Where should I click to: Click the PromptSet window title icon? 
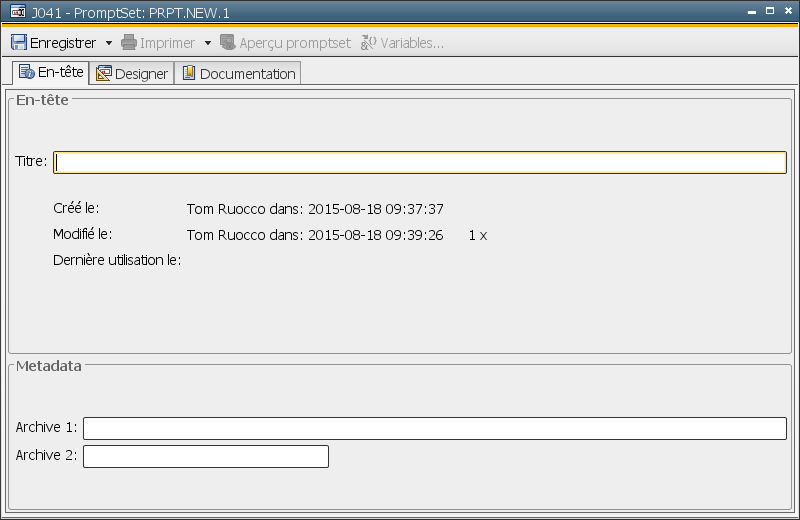18,12
